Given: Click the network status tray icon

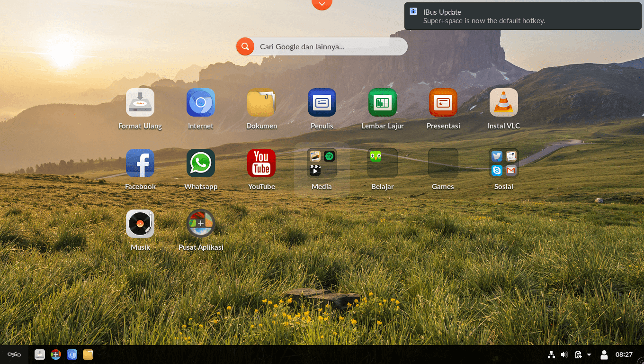Looking at the screenshot, I should [x=551, y=355].
